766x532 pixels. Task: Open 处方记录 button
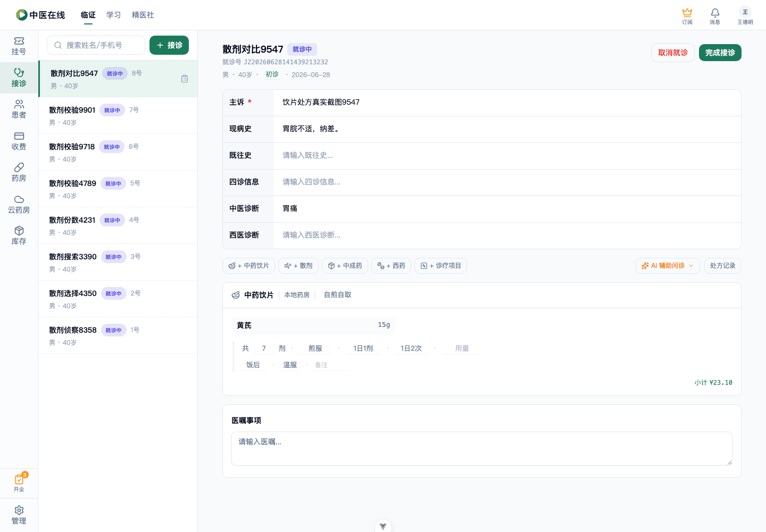click(x=722, y=266)
